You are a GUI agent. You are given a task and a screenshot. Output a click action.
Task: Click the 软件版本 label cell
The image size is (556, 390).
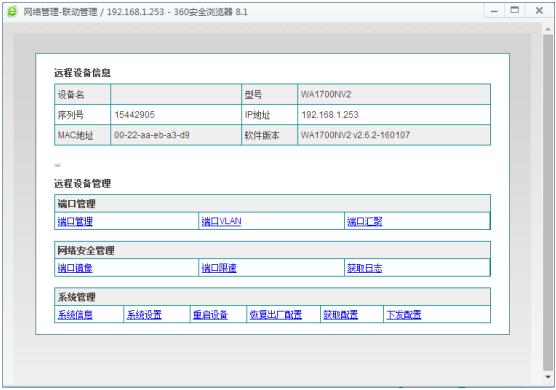click(x=269, y=135)
